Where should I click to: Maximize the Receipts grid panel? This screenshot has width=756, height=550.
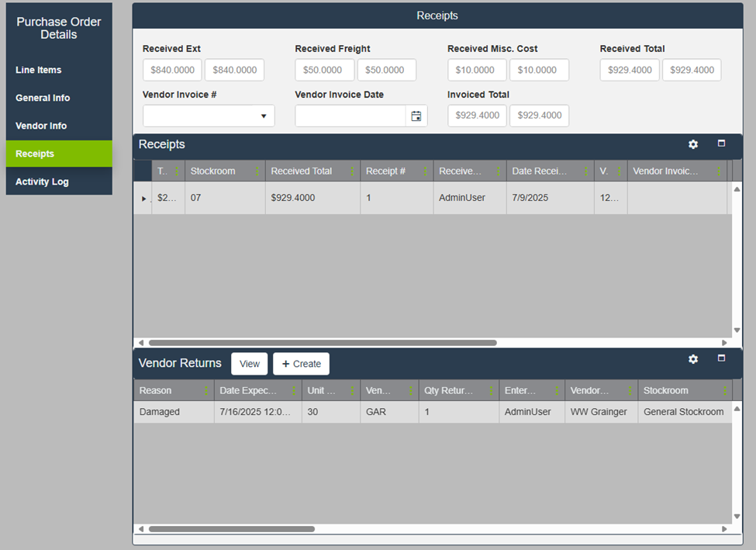tap(721, 144)
